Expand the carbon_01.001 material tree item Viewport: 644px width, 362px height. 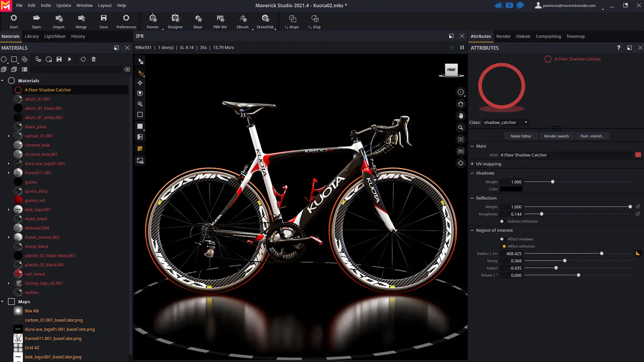[9, 136]
